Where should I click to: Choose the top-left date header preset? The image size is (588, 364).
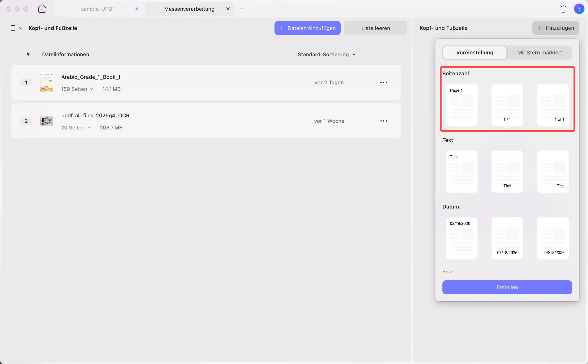461,238
